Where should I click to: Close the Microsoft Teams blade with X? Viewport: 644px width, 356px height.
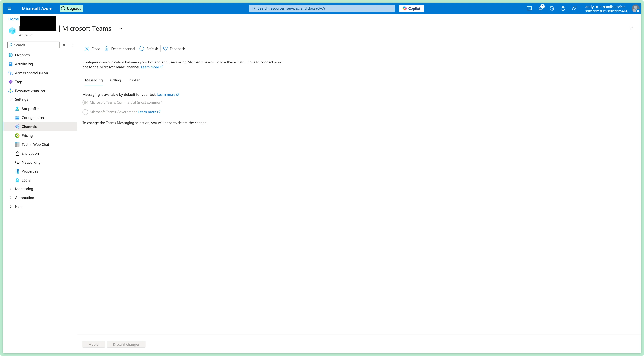631,28
